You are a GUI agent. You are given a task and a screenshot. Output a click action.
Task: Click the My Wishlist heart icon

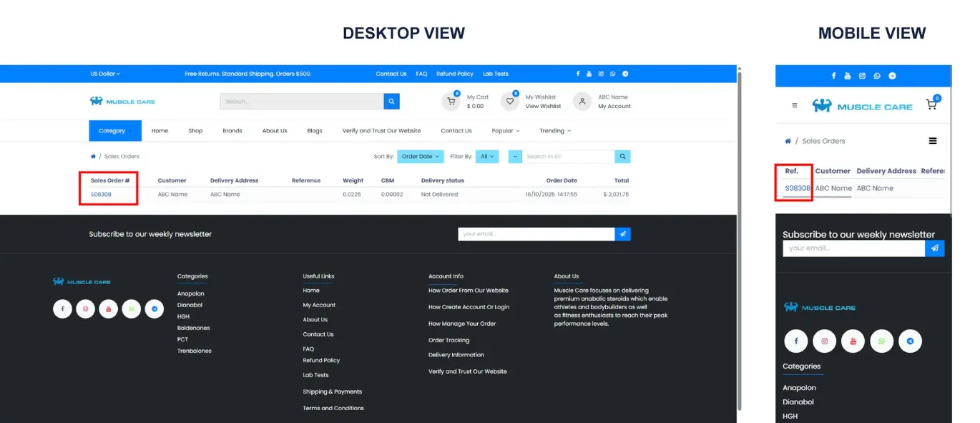509,102
